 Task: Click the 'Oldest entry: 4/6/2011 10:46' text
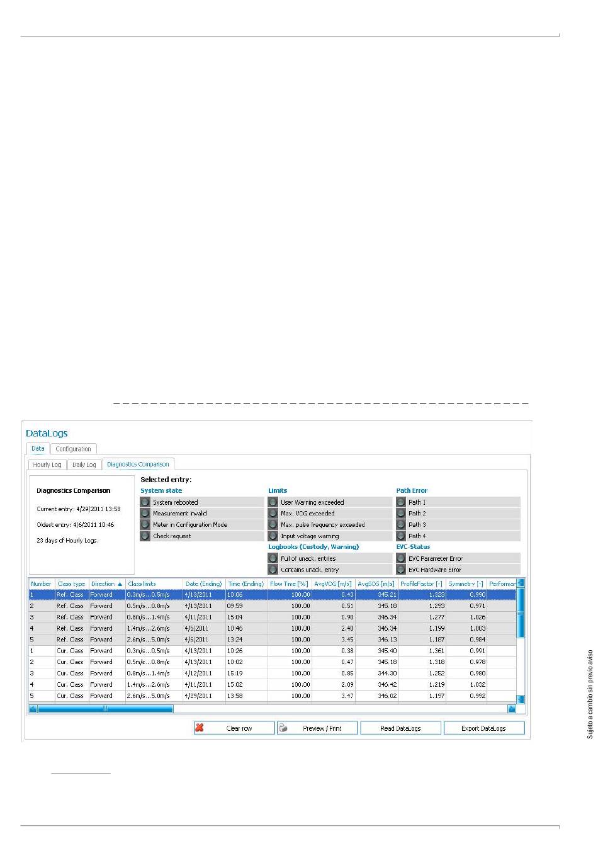click(x=76, y=525)
